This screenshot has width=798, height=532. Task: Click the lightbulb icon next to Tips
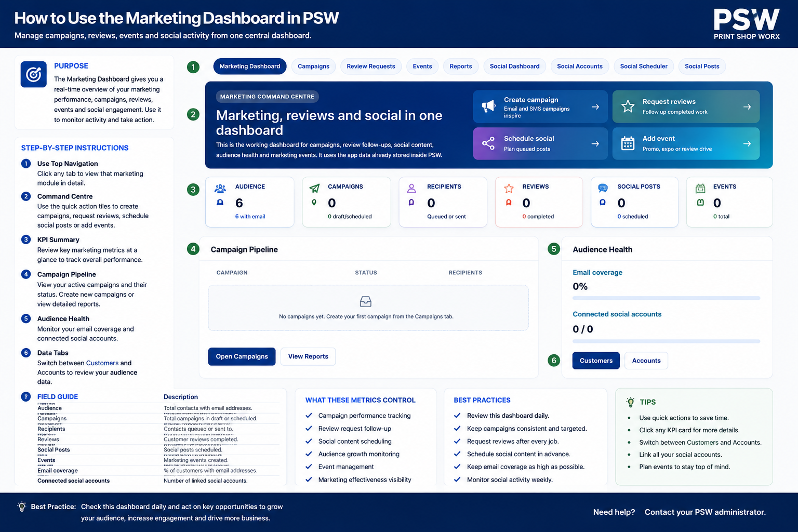tap(631, 402)
